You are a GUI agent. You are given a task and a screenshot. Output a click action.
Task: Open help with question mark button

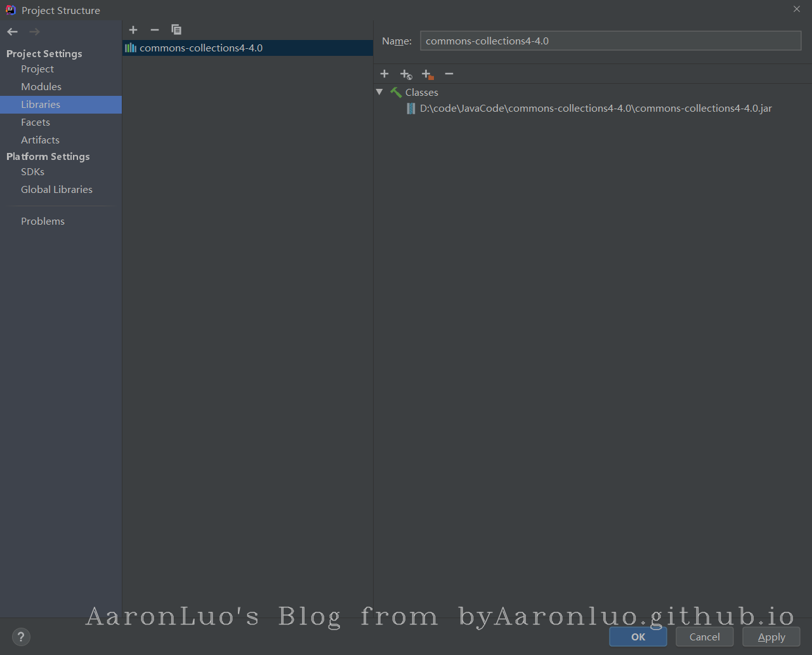point(21,637)
